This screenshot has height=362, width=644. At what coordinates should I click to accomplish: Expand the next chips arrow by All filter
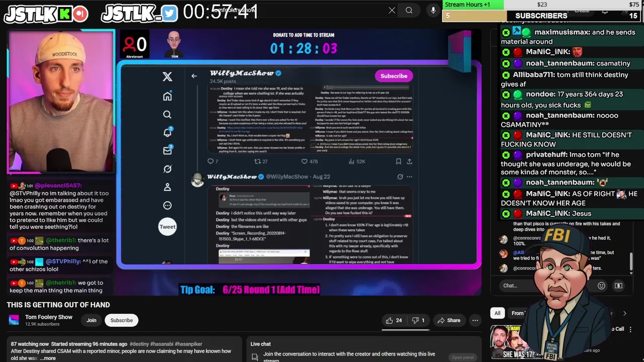click(x=624, y=313)
